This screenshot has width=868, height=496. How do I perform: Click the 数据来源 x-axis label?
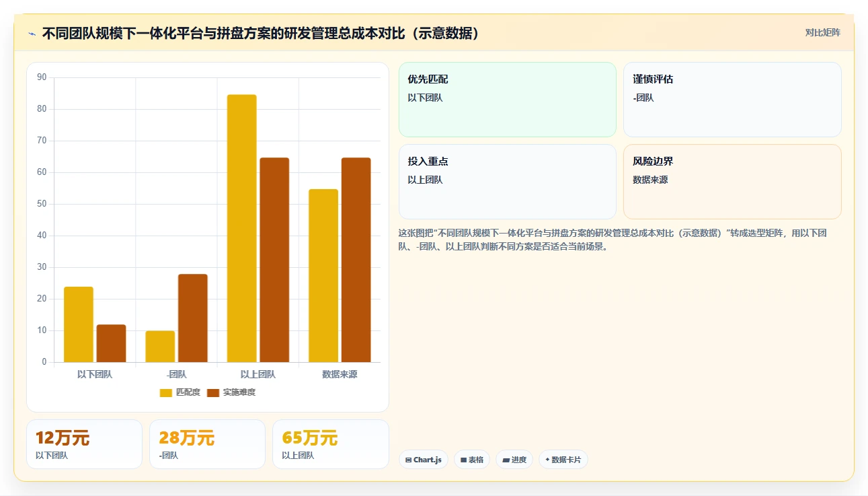pyautogui.click(x=340, y=374)
